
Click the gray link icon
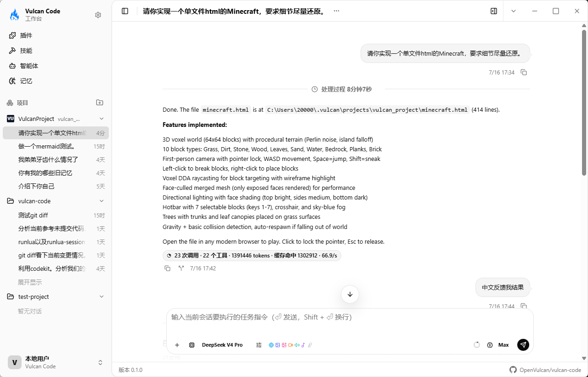[310, 345]
